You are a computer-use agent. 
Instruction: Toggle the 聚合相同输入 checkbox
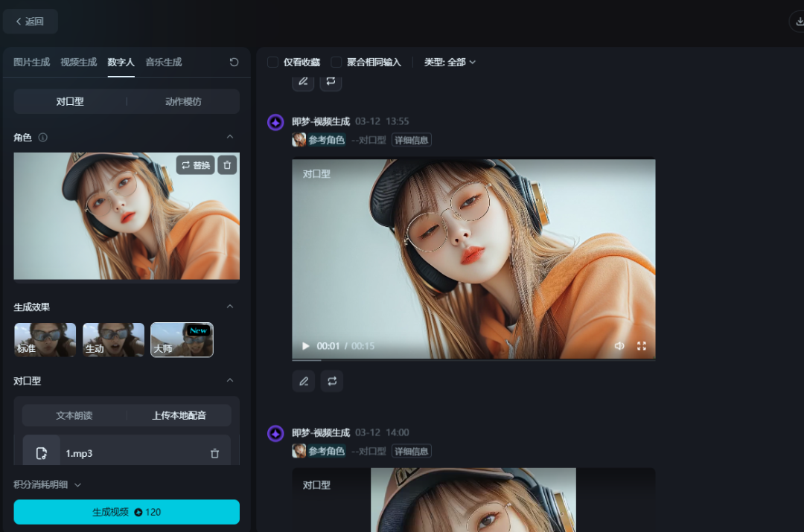click(336, 62)
